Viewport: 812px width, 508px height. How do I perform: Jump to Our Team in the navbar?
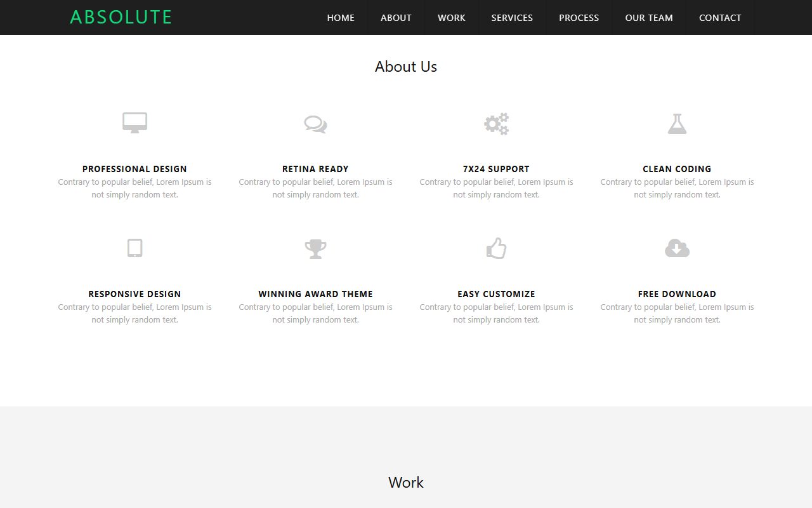pos(649,18)
